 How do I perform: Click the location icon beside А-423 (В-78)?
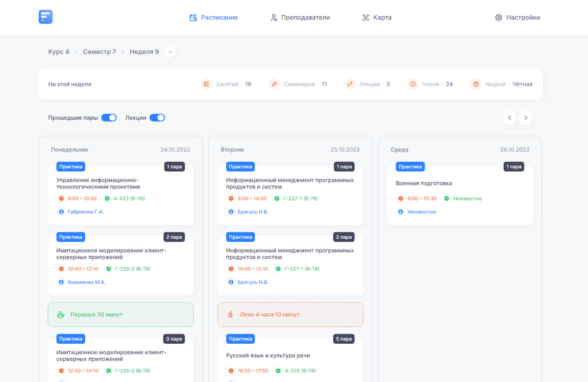point(107,199)
